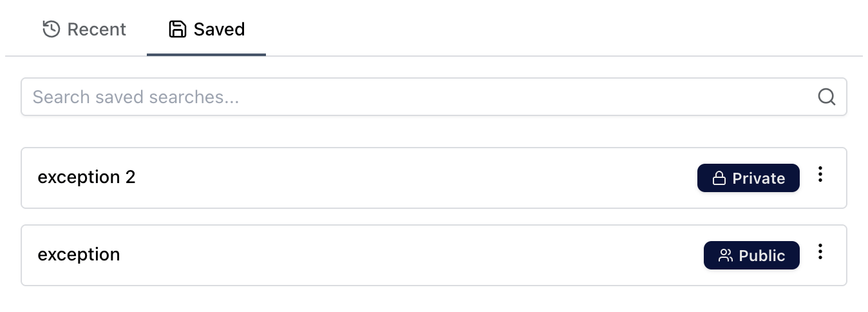Click the padlock icon on Private badge
The image size is (868, 312).
coord(719,179)
